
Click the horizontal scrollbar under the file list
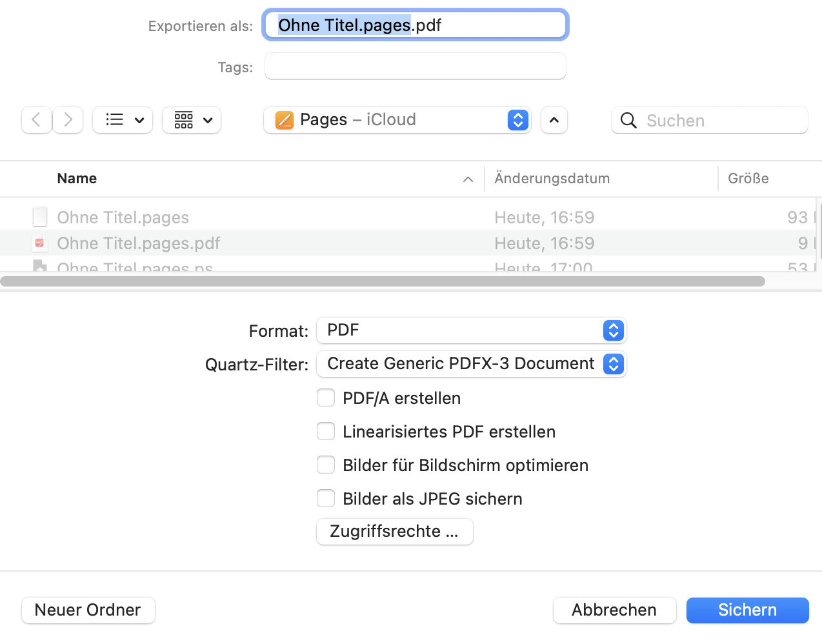pos(383,281)
